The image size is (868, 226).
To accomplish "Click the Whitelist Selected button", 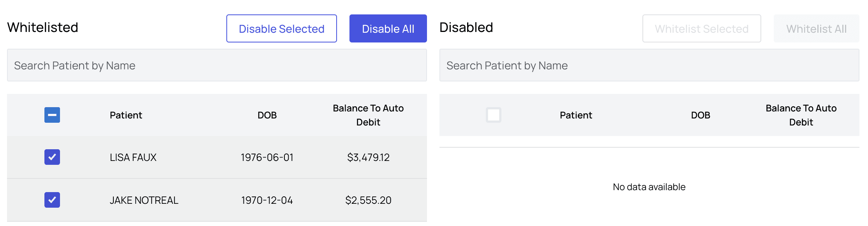I will tap(701, 28).
